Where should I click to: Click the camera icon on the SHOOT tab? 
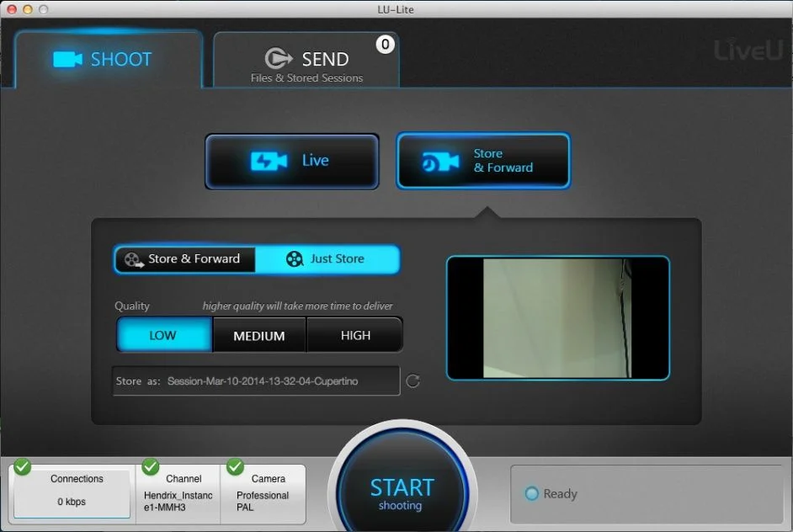[67, 59]
